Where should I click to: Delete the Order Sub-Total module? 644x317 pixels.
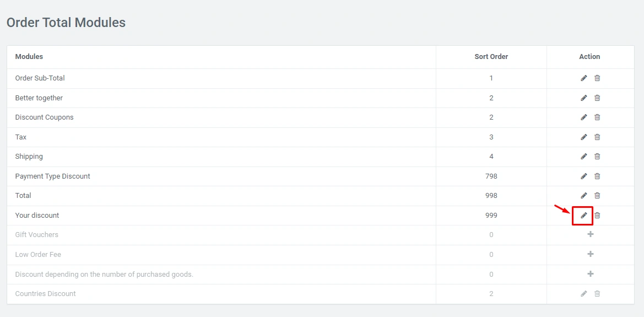pos(597,78)
